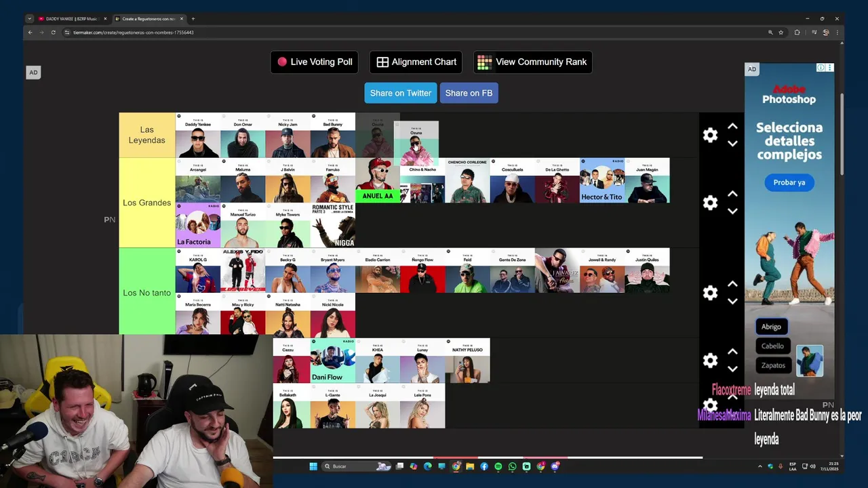Screen dimensions: 868x488
Task: Select ANUEL AA card
Action: [378, 180]
